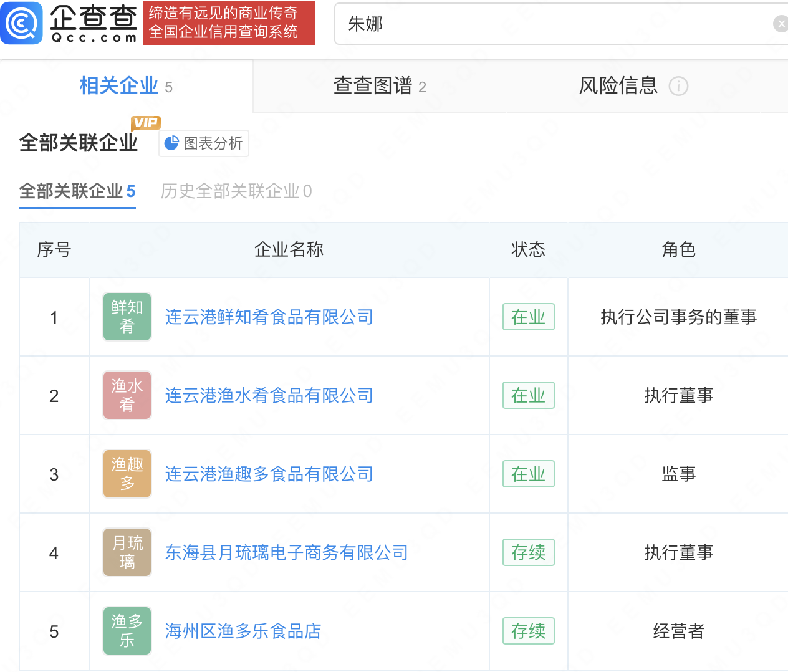Open the 风险信息 tab
Image resolution: width=788 pixels, height=672 pixels.
point(618,86)
